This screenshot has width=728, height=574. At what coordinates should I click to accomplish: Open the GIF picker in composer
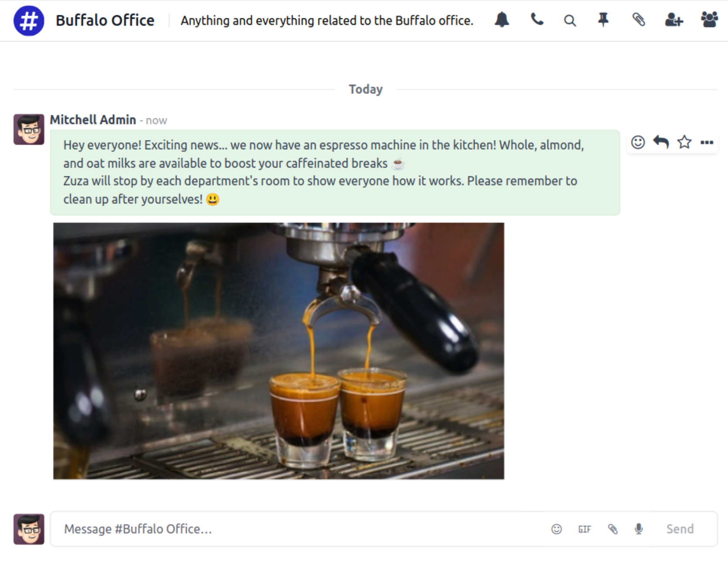click(584, 529)
